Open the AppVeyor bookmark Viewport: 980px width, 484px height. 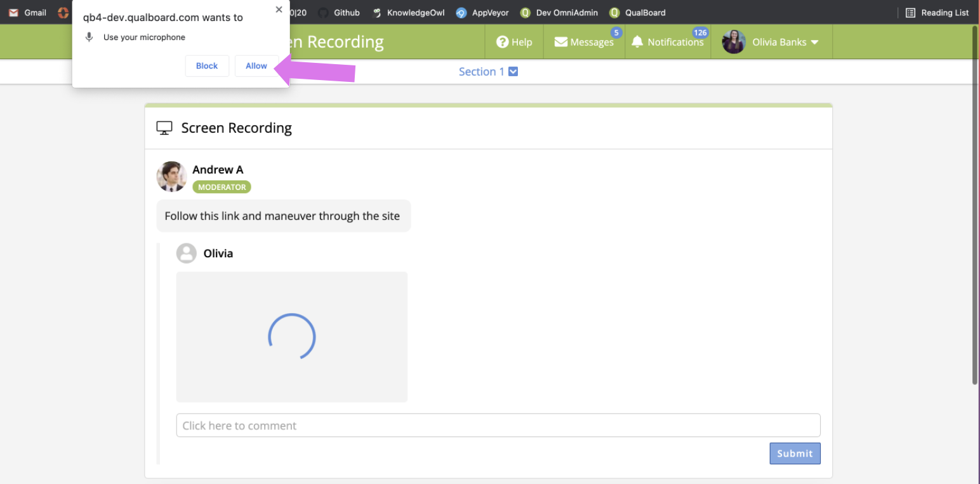coord(482,13)
